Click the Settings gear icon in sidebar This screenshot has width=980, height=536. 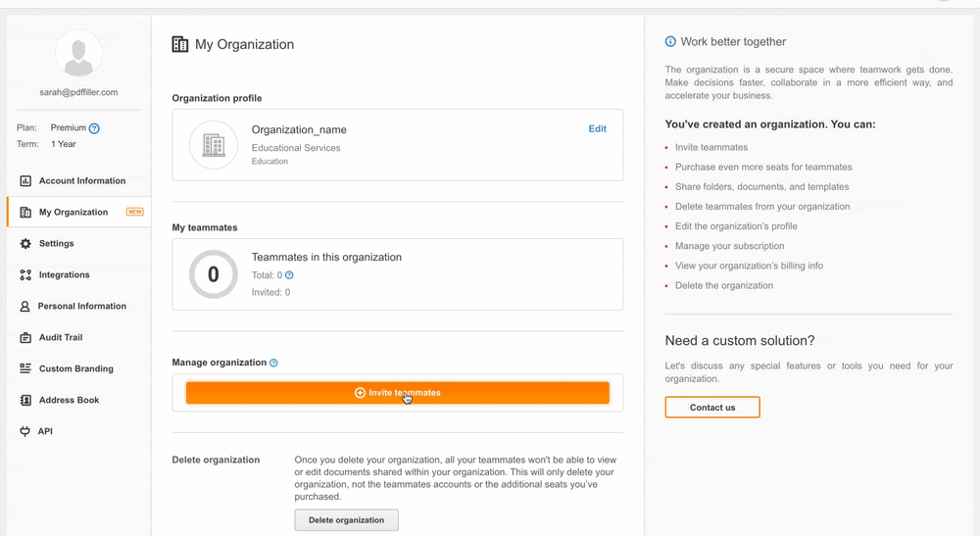25,244
